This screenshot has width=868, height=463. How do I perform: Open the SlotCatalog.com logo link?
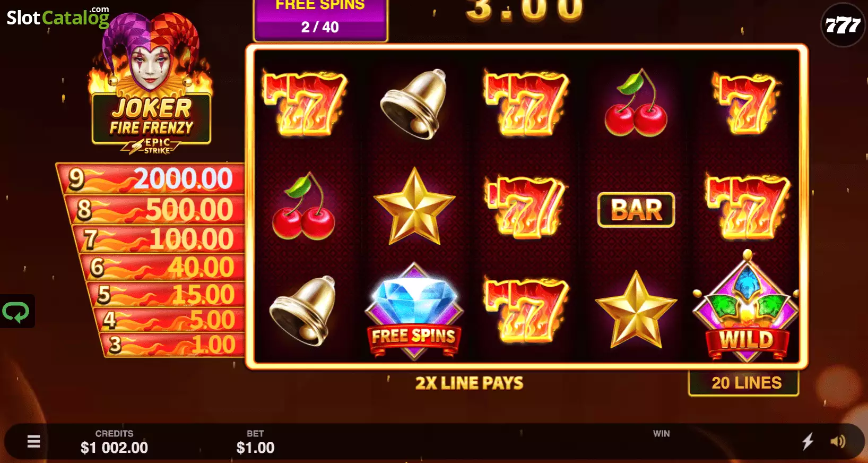click(x=58, y=17)
